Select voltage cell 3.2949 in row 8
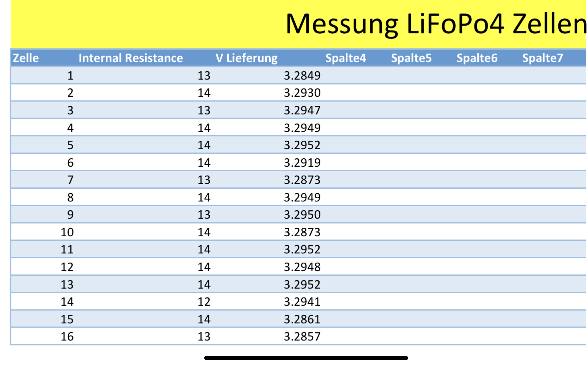The image size is (588, 367). (x=302, y=197)
